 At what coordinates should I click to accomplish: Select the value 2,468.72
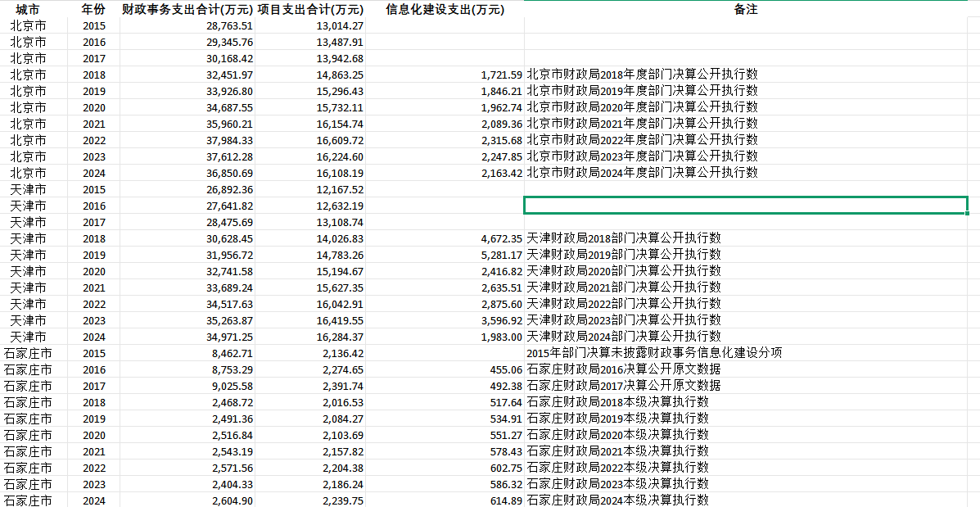click(233, 401)
